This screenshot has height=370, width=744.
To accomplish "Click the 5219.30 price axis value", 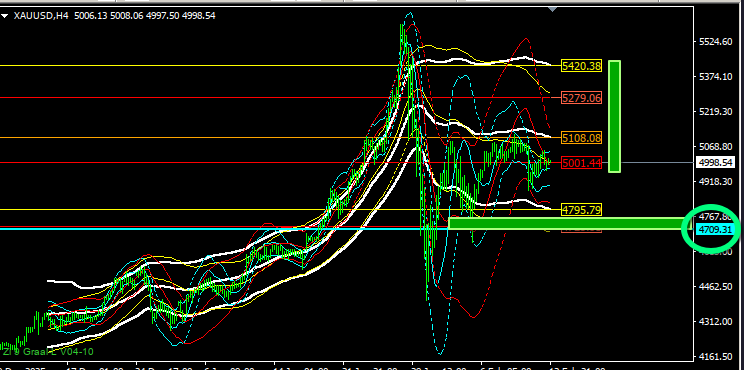I will [x=716, y=111].
